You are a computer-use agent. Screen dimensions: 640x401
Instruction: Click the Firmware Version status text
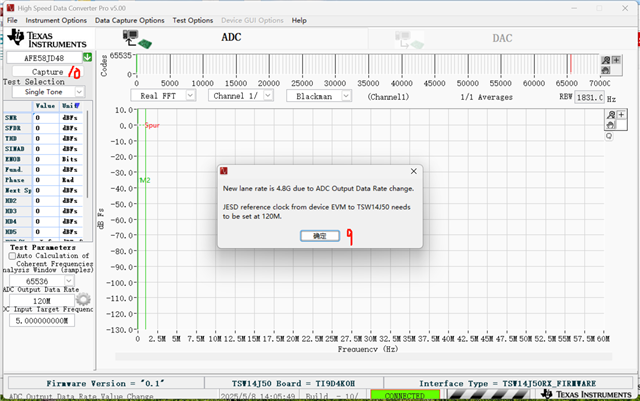coord(105,383)
